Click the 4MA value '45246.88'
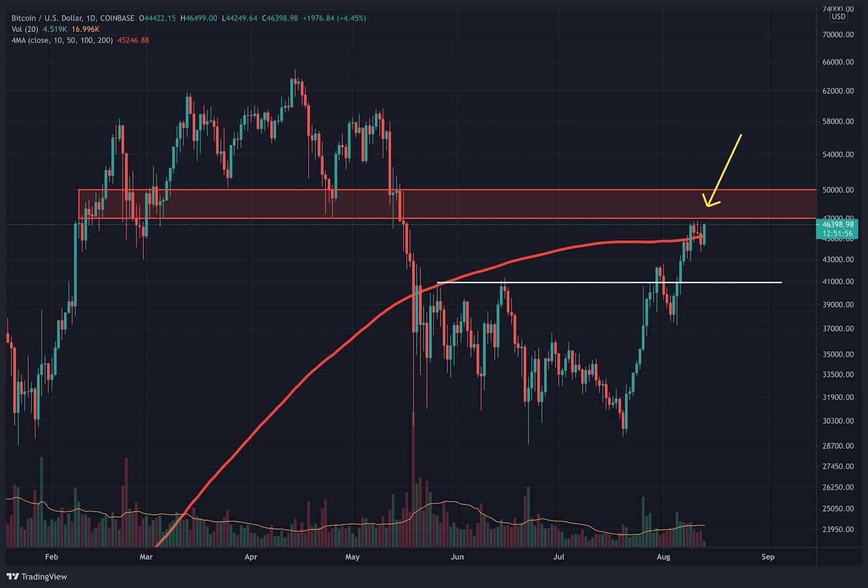Screen dimensions: 868x588 [133, 40]
